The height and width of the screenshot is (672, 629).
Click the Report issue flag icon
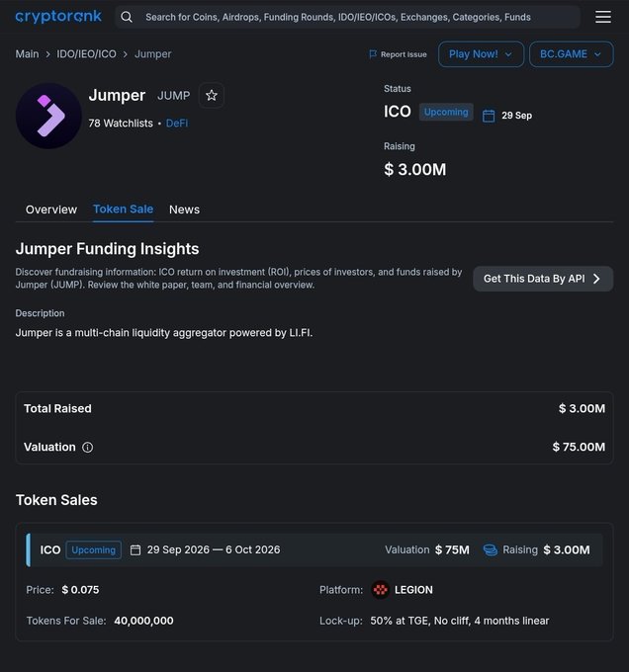pyautogui.click(x=373, y=54)
